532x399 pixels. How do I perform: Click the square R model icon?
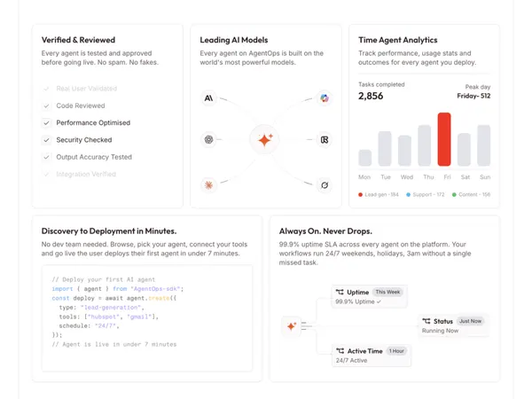pos(325,139)
